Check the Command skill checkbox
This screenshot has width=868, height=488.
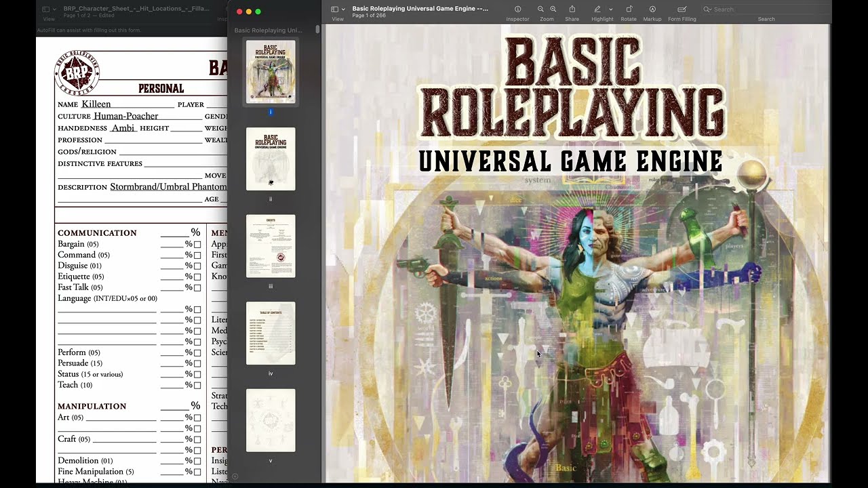tap(197, 256)
